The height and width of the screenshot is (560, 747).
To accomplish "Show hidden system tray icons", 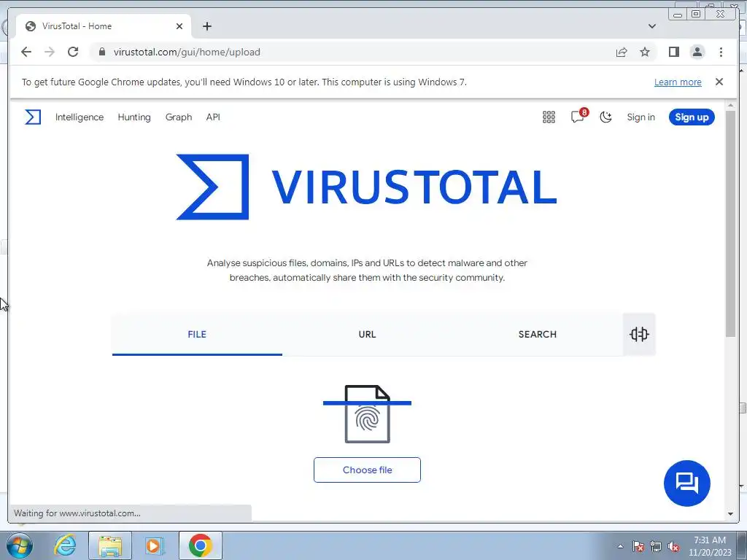I will pos(620,546).
